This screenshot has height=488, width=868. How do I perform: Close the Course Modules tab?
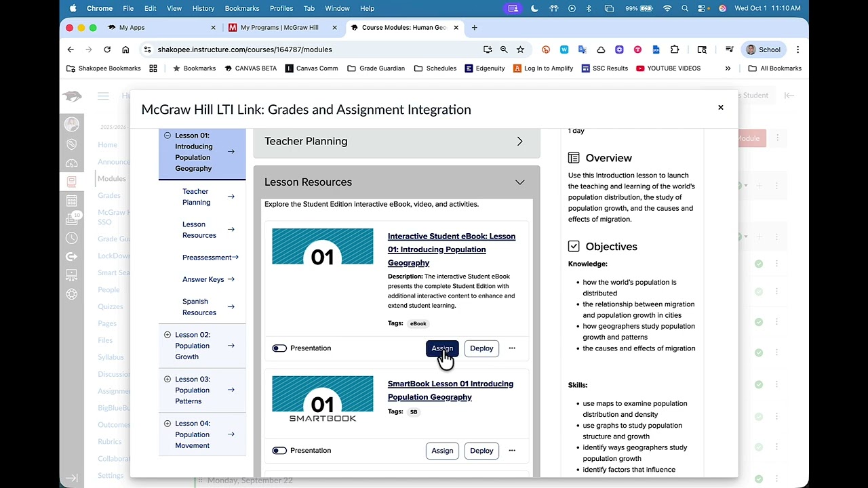pos(456,28)
